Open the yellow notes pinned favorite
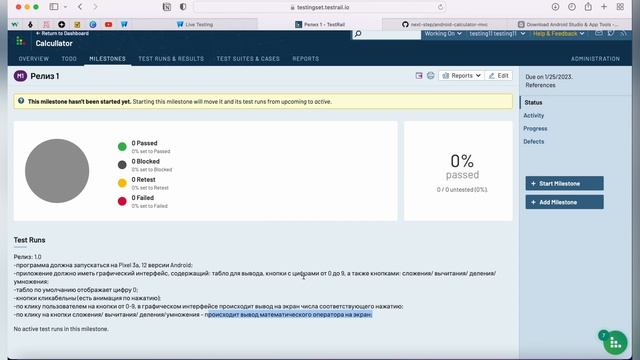This screenshot has height=360, width=640. [77, 24]
